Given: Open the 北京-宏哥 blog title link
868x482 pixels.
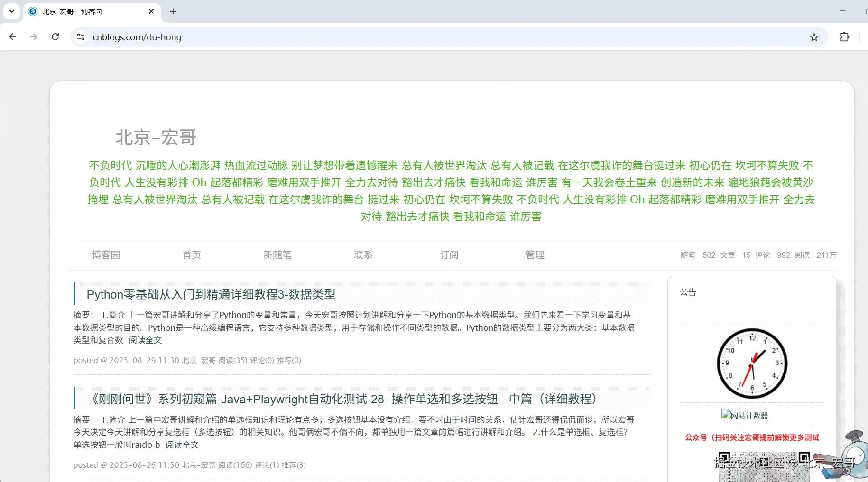Looking at the screenshot, I should (x=156, y=137).
